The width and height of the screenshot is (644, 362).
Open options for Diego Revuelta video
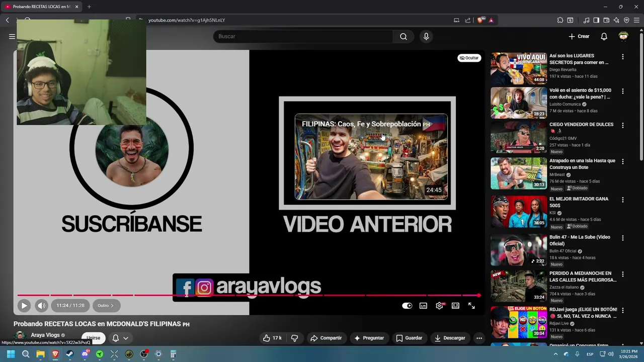click(x=623, y=57)
